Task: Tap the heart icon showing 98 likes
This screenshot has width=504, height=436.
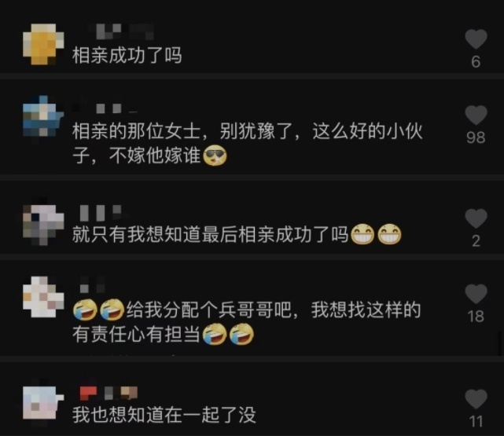Action: (x=476, y=115)
